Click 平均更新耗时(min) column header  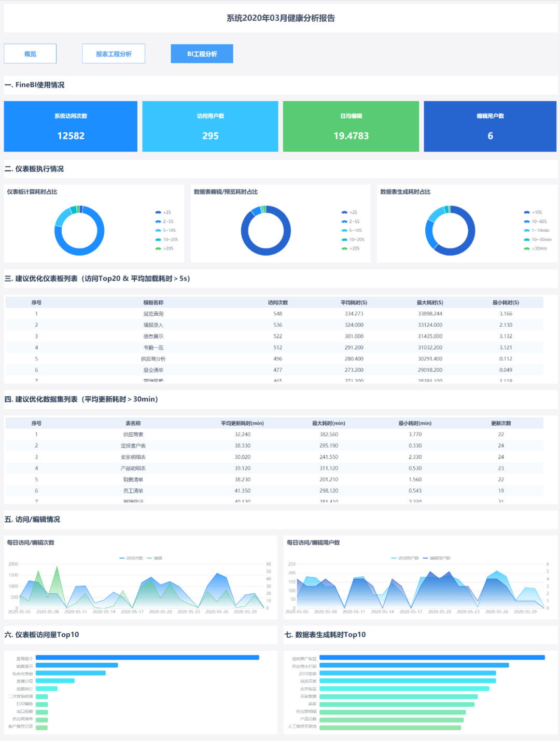[242, 424]
